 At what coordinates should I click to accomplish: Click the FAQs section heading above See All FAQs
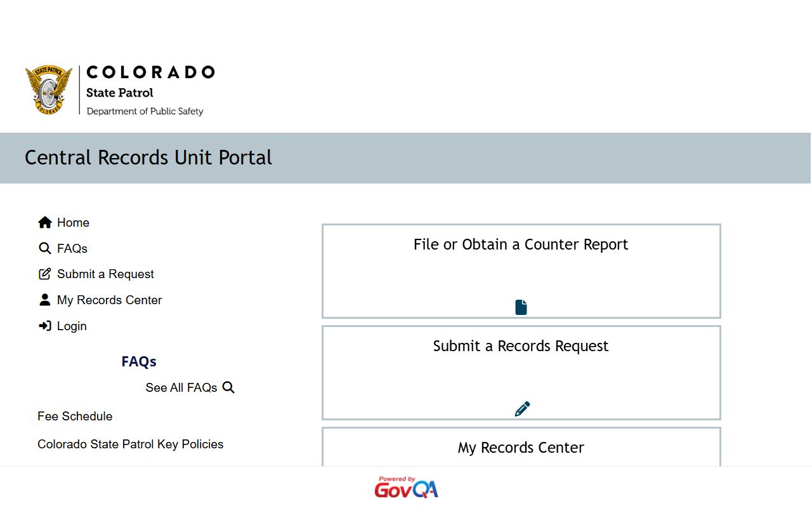pyautogui.click(x=139, y=361)
